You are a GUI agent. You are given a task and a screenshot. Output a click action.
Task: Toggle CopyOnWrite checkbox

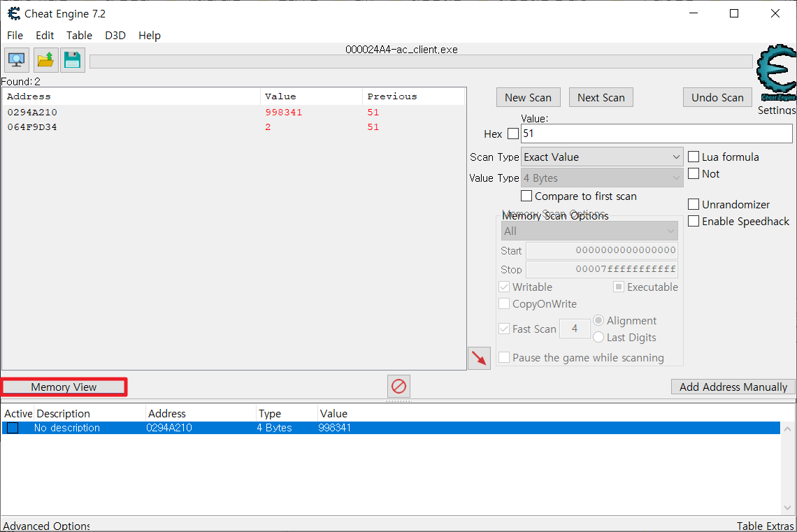[504, 303]
